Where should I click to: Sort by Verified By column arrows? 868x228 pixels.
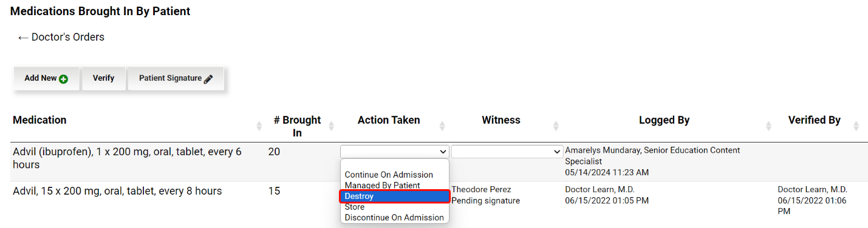856,126
